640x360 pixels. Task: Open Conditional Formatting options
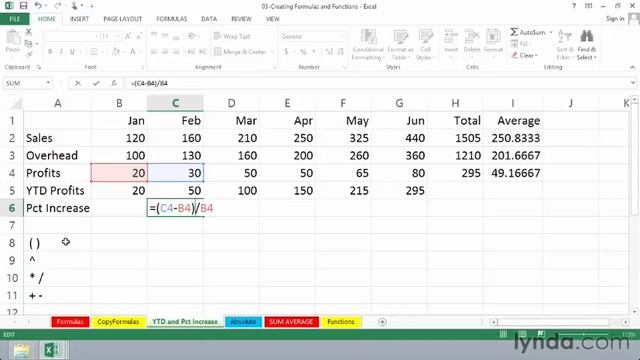(368, 45)
